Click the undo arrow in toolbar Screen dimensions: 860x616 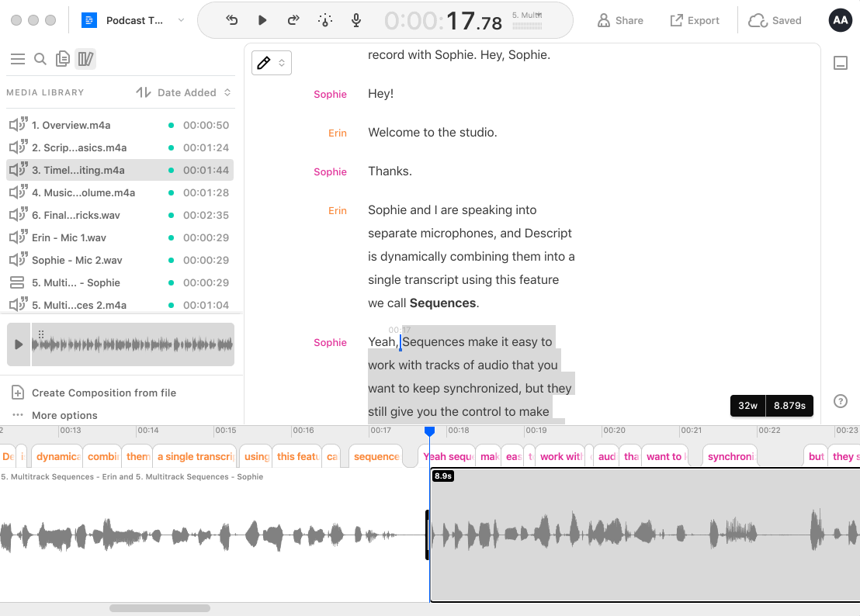(231, 20)
